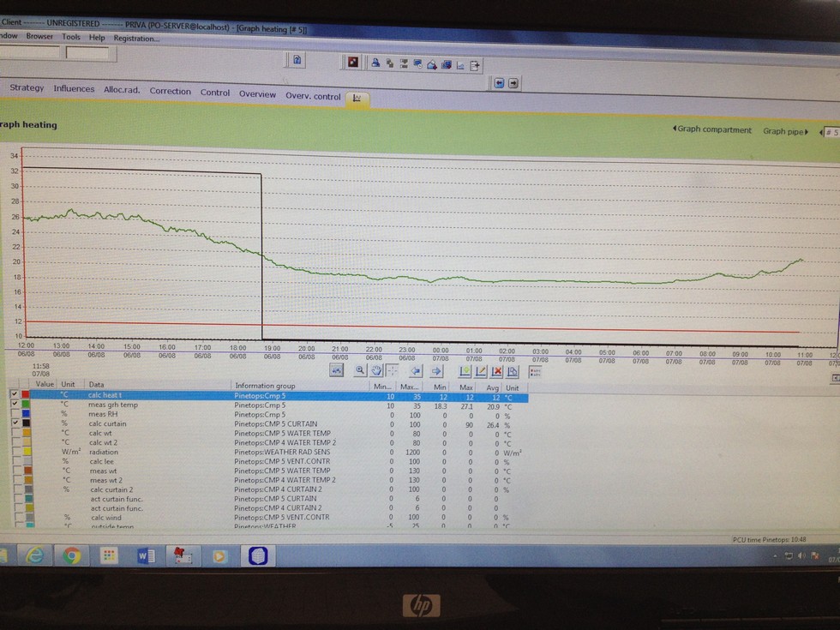Open the graph number #5 dropdown
Image resolution: width=840 pixels, height=630 pixels.
830,132
